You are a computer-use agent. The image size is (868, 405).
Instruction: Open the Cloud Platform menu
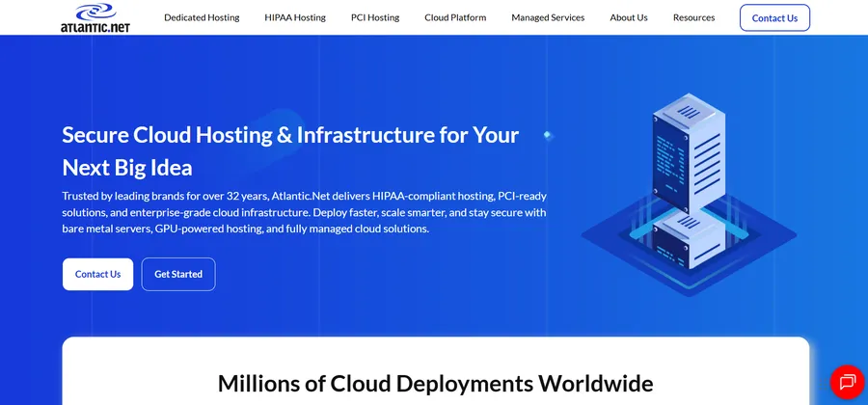pyautogui.click(x=455, y=17)
